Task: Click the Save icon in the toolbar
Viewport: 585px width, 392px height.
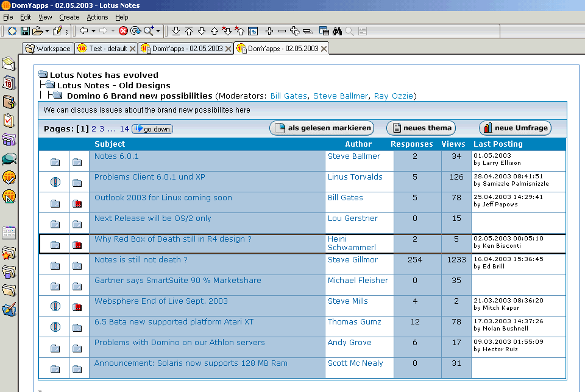Action: pyautogui.click(x=25, y=31)
